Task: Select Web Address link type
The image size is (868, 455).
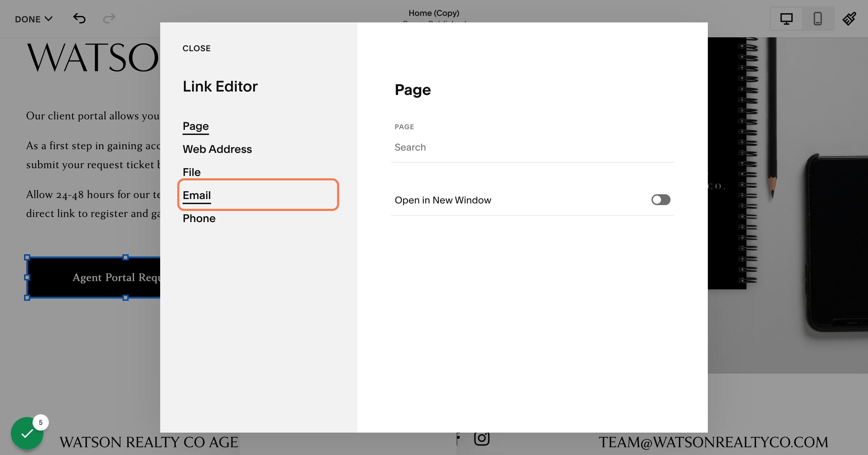Action: (217, 149)
